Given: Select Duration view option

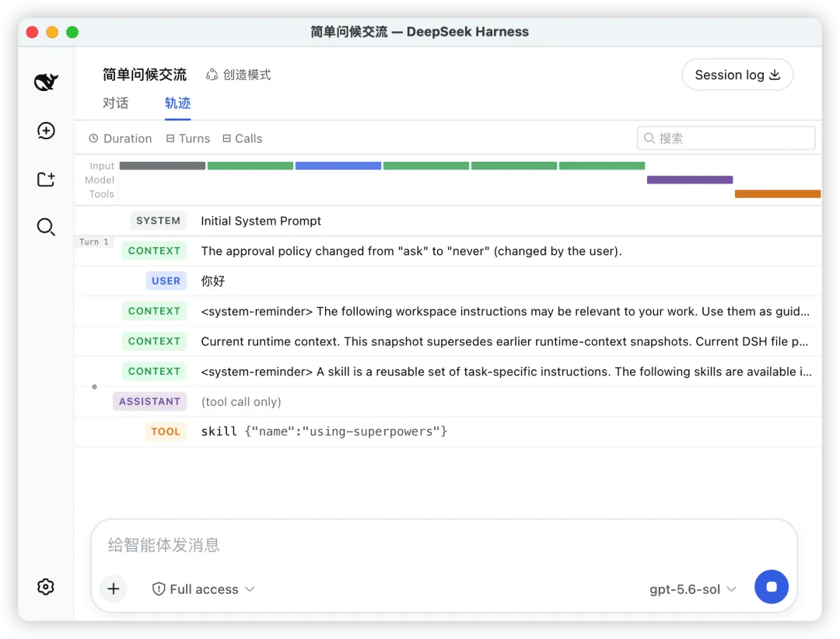Looking at the screenshot, I should [121, 138].
